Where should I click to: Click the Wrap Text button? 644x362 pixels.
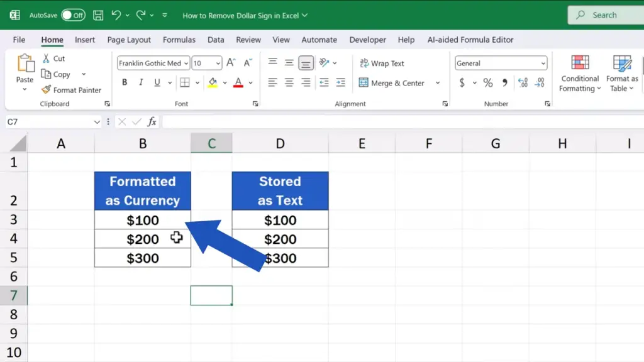pyautogui.click(x=382, y=63)
